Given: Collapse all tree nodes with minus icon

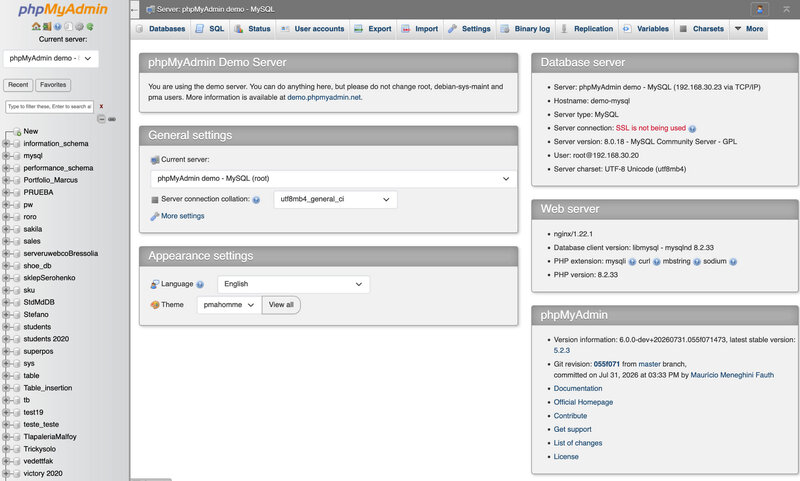Looking at the screenshot, I should coord(101,119).
